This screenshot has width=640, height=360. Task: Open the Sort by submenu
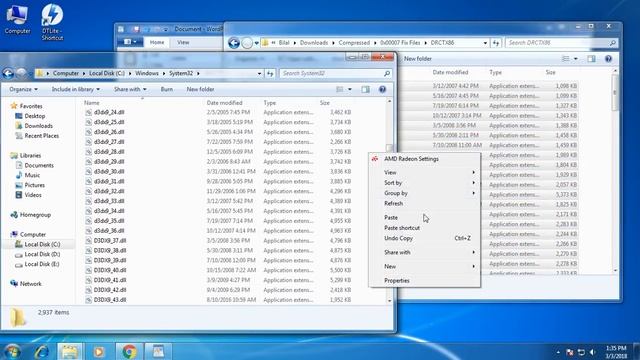coord(424,183)
